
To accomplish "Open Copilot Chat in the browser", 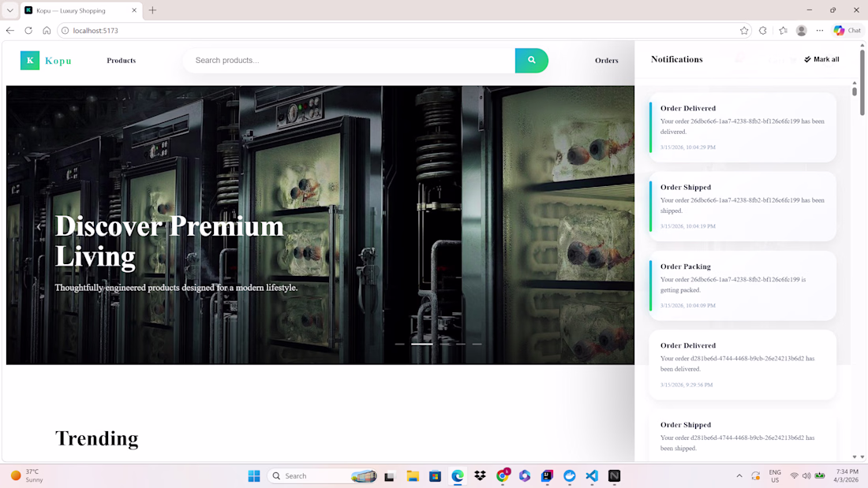I will [847, 31].
